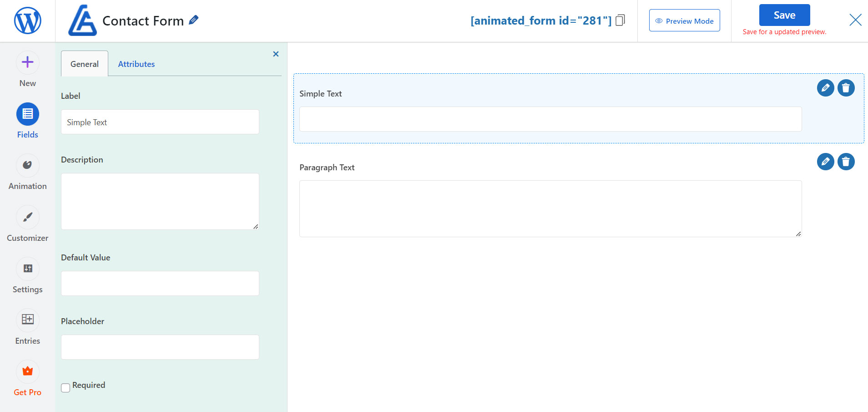Delete the Paragraph Text field
868x412 pixels.
click(x=846, y=162)
